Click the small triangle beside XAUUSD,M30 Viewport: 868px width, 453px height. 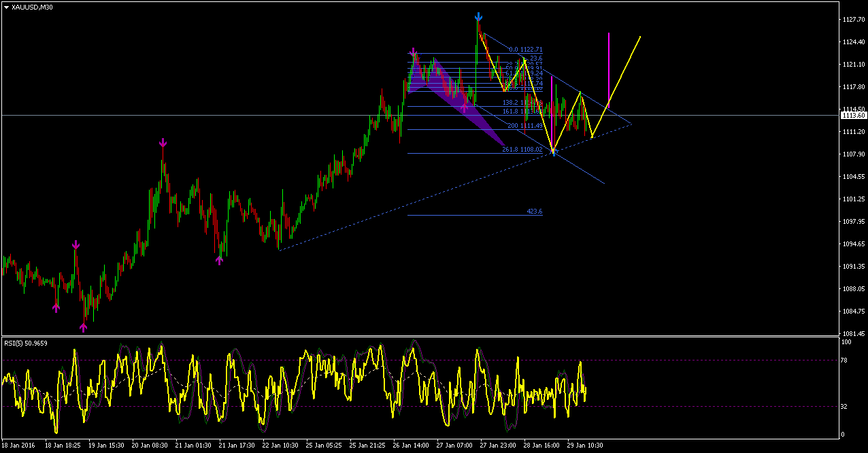6,7
